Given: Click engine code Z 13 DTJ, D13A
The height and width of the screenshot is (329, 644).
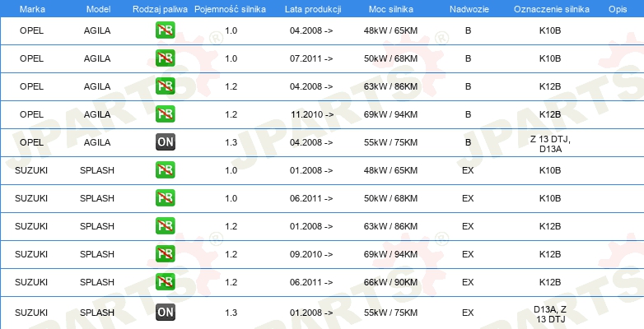Looking at the screenshot, I should point(550,144).
